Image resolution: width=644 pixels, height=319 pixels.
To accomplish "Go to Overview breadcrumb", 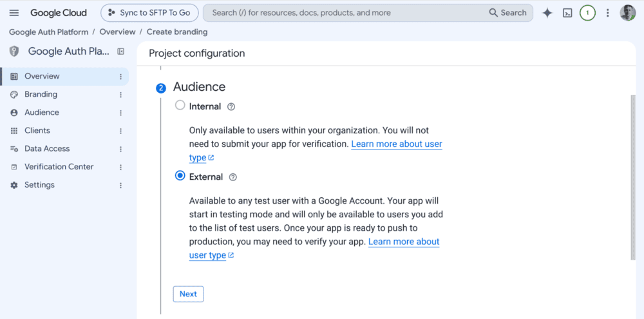I will (117, 32).
